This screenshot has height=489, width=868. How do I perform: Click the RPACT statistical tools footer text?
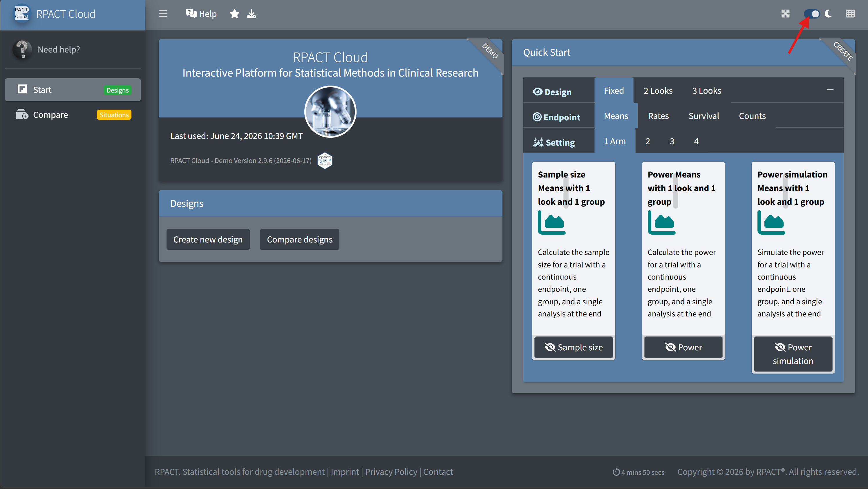click(240, 472)
